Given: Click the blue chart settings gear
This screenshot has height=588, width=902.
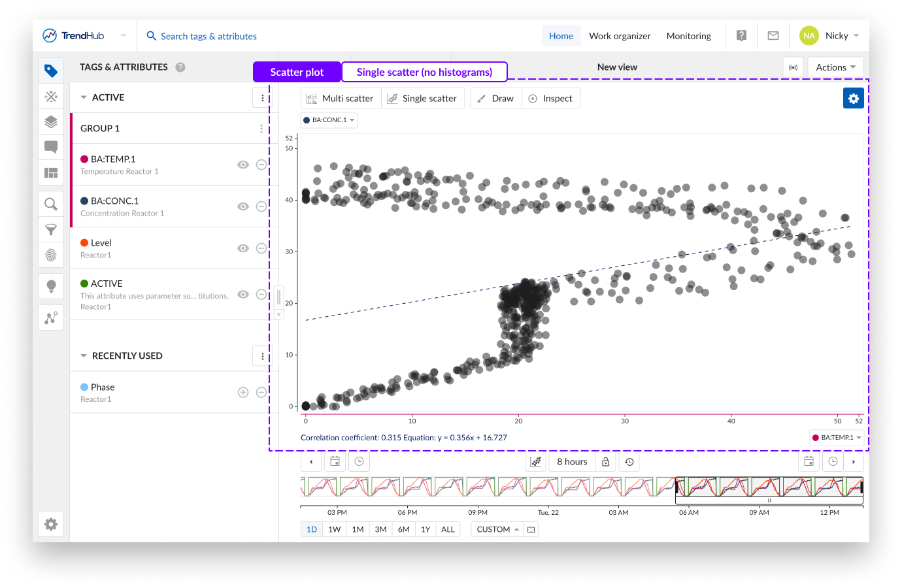Looking at the screenshot, I should click(853, 98).
